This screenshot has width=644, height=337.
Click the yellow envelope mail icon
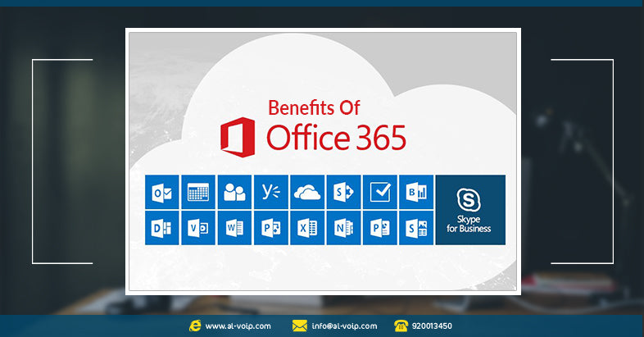tap(300, 326)
